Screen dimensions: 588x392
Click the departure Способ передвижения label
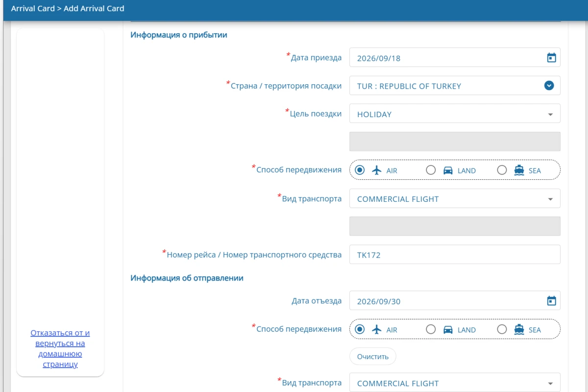click(x=299, y=329)
